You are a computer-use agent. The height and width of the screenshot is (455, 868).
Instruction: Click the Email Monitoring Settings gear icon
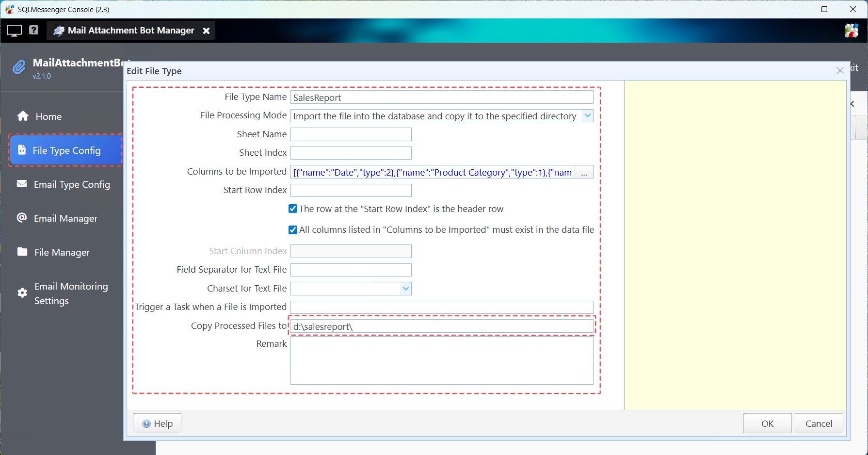22,292
